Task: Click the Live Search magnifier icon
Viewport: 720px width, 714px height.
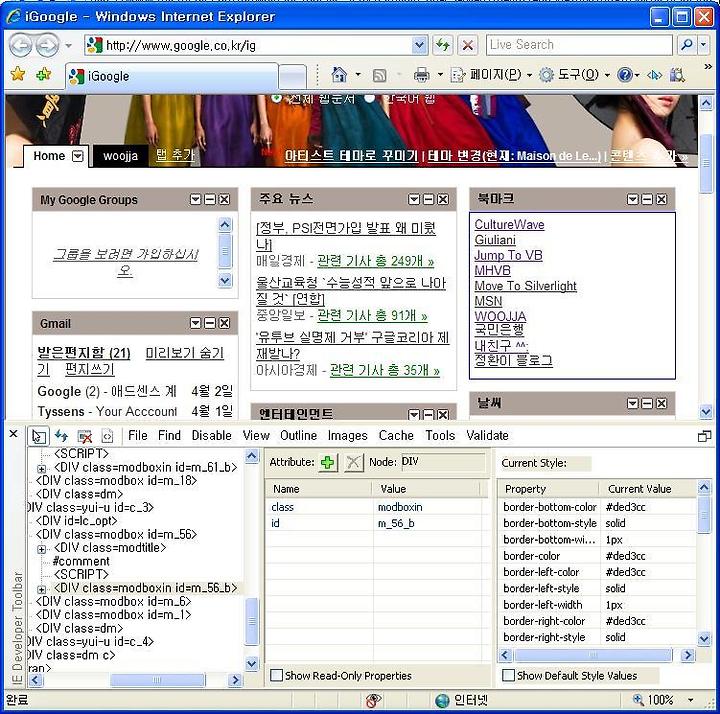Action: [x=687, y=45]
